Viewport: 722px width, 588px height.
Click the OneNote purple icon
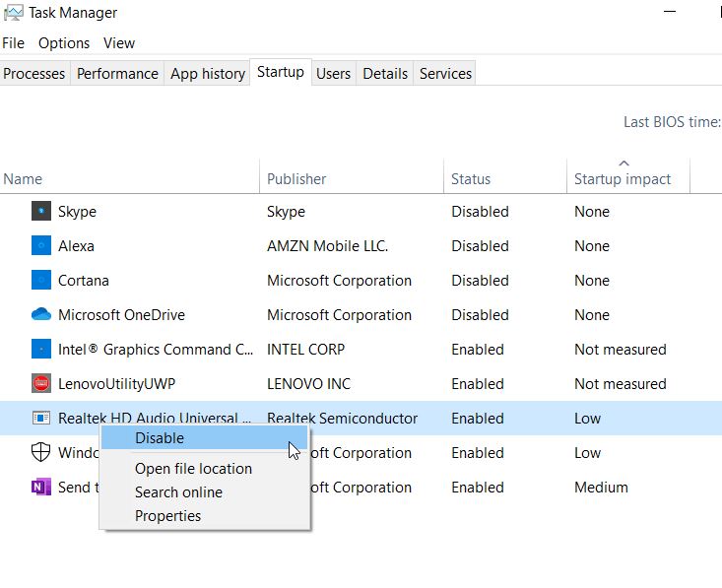tap(41, 487)
